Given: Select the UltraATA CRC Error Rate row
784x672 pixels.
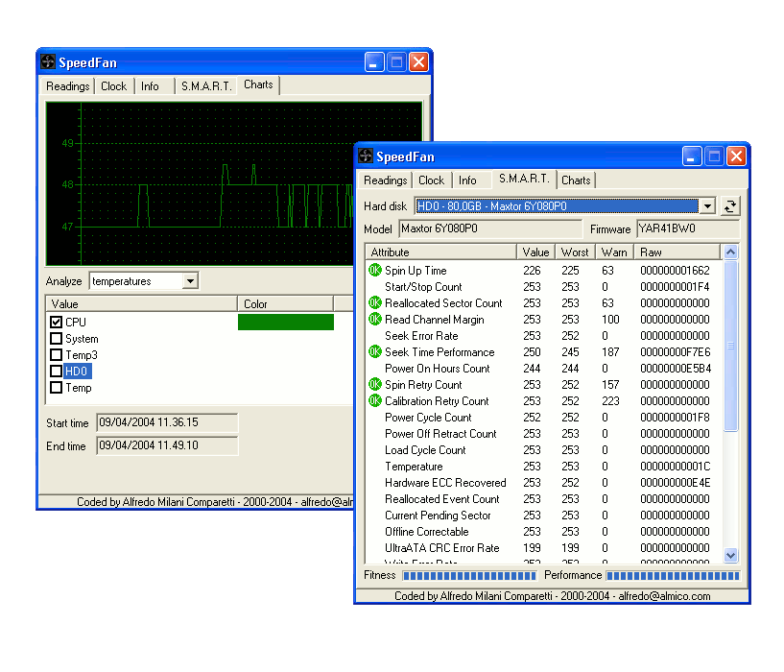Looking at the screenshot, I should coord(544,548).
